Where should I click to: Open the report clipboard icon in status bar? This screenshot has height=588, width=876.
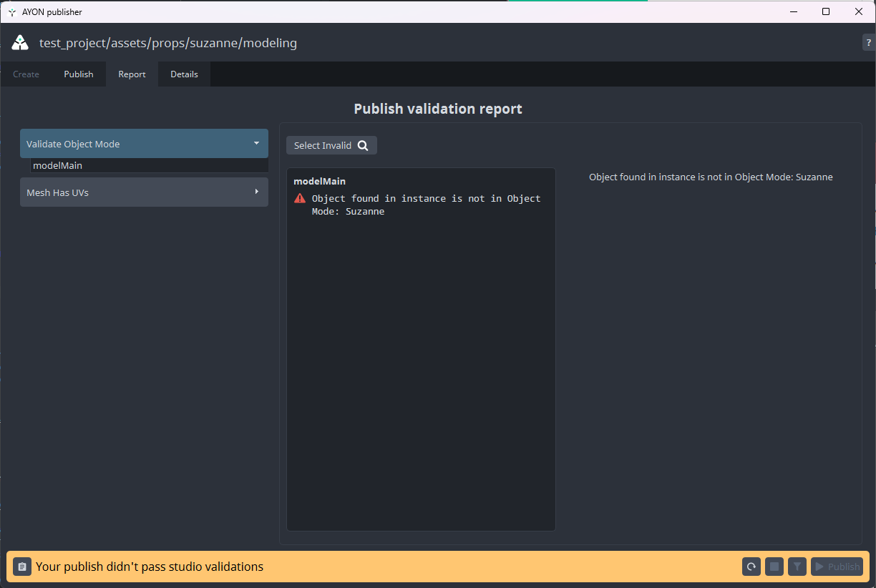click(22, 567)
